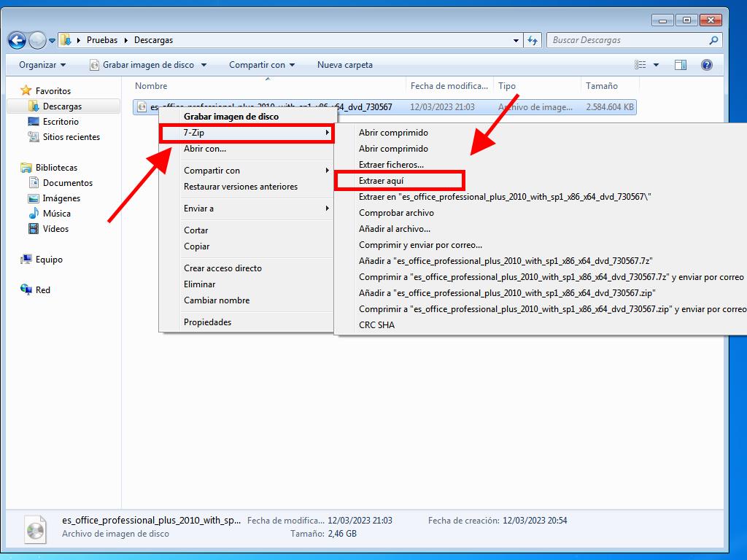Click Grabar imagen de disco toolbar button

click(148, 65)
